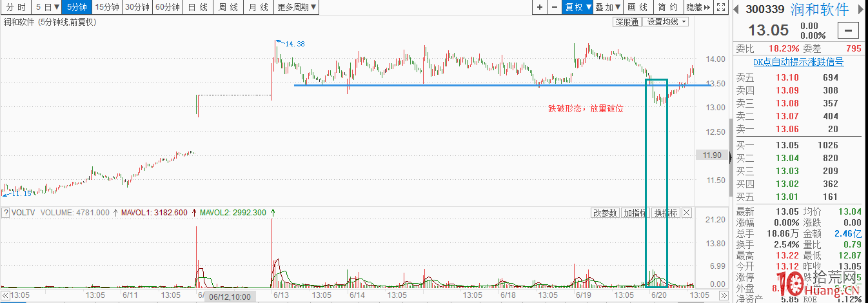Open the 5日 period dropdown
Image resolution: width=868 pixels, height=303 pixels.
pos(48,8)
